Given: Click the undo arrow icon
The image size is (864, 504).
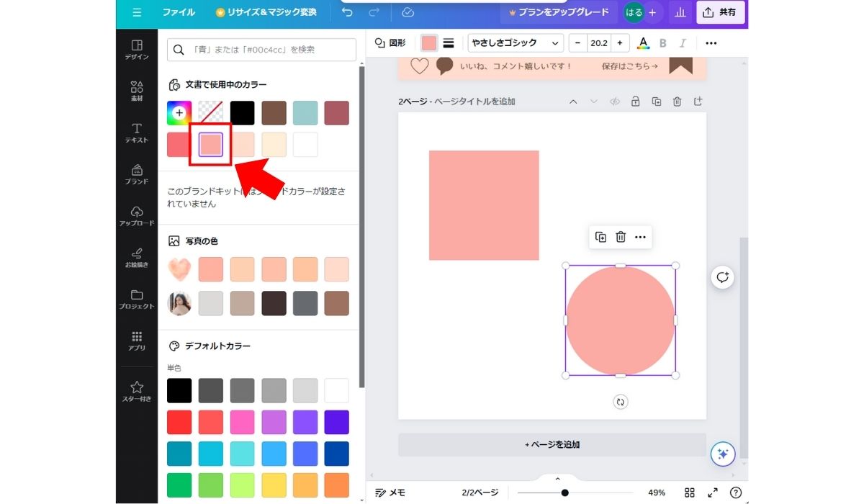Looking at the screenshot, I should [x=348, y=12].
